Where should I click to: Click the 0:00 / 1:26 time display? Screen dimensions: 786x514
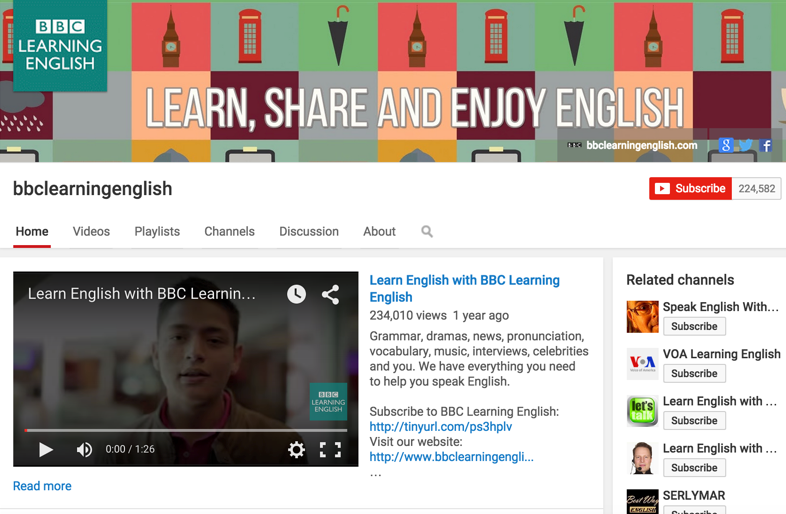(x=130, y=449)
